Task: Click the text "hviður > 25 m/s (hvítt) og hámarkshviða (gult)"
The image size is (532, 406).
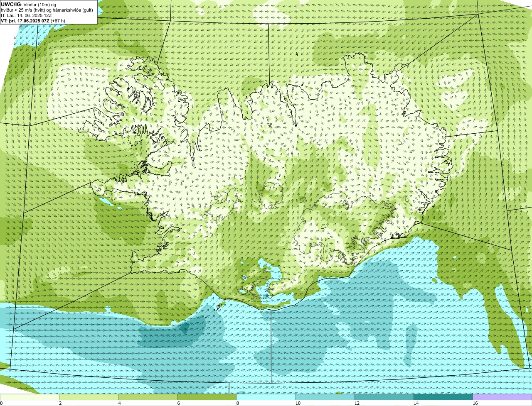Action: click(x=47, y=10)
